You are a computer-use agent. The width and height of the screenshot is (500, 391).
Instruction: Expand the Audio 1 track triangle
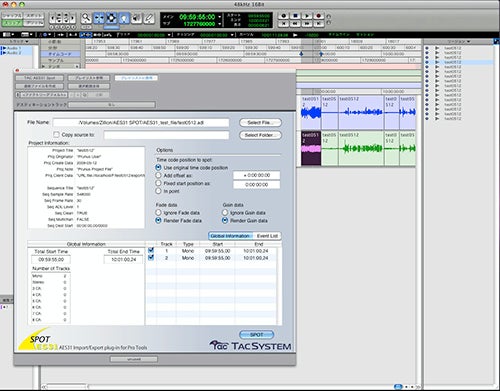[4, 48]
